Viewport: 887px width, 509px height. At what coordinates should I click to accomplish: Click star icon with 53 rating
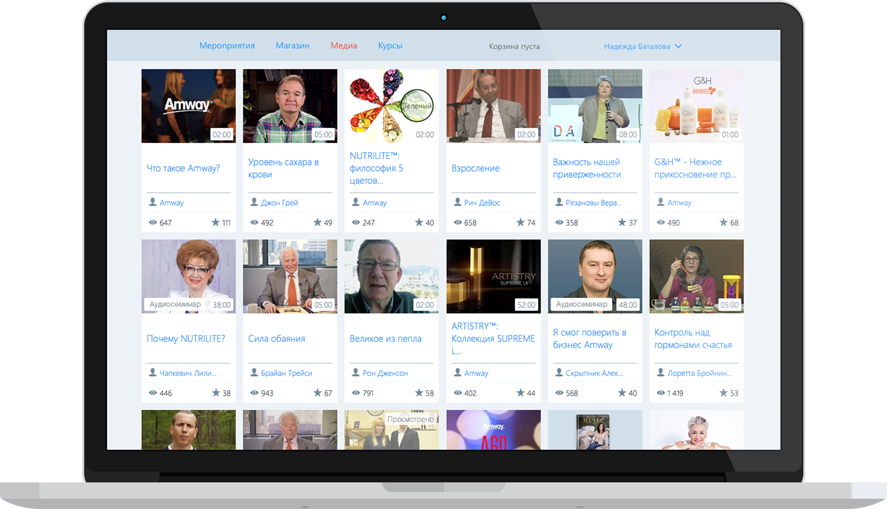click(x=724, y=392)
